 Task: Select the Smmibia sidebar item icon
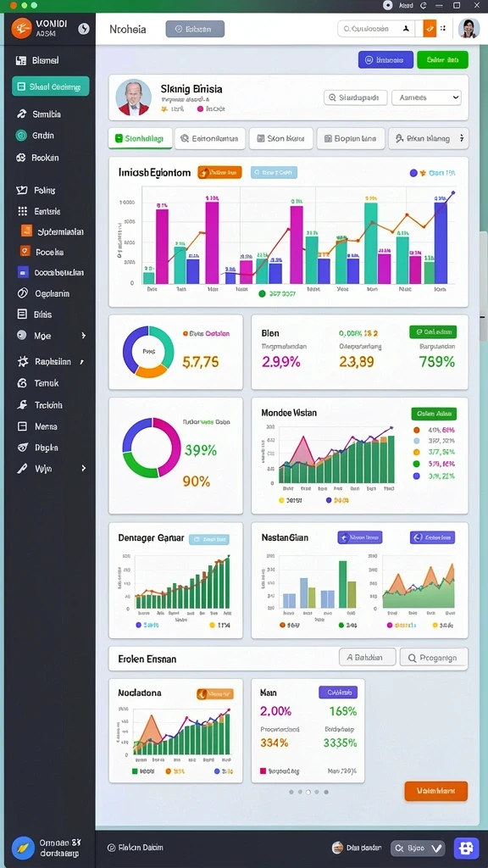(21, 114)
